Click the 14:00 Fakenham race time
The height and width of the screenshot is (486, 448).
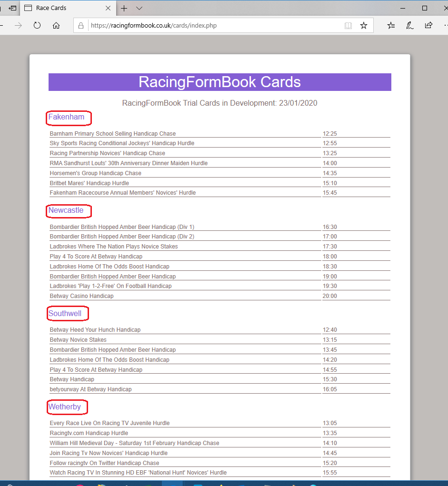[330, 163]
